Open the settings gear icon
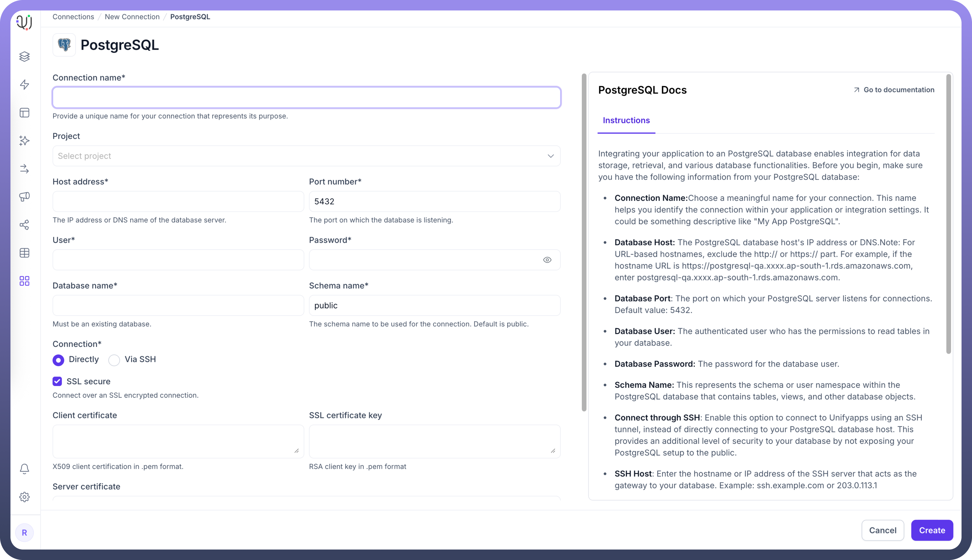The image size is (972, 560). pyautogui.click(x=24, y=497)
